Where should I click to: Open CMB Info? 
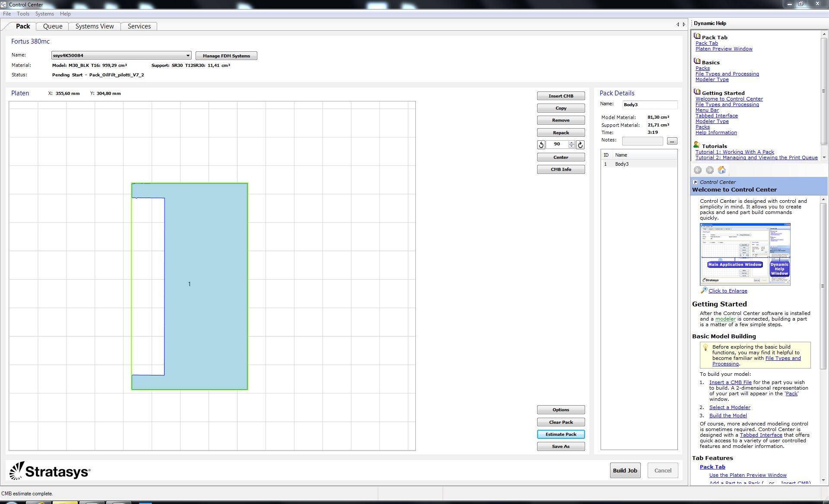[561, 169]
